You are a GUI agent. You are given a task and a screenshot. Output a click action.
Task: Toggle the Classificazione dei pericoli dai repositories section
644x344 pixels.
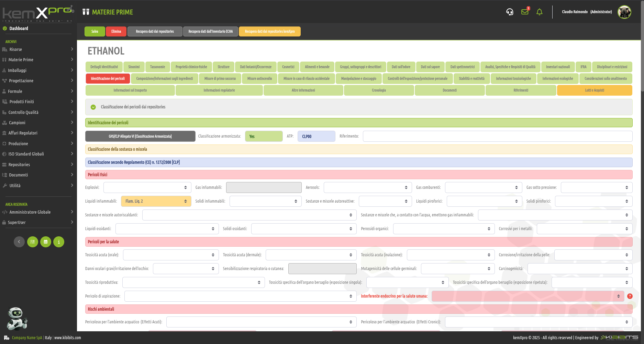pyautogui.click(x=93, y=107)
